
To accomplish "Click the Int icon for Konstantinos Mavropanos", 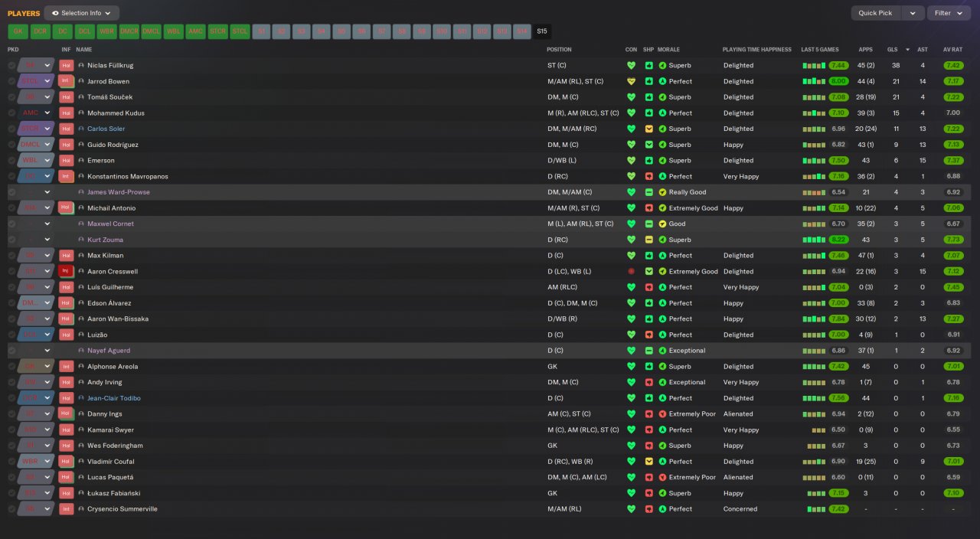I will coord(67,176).
